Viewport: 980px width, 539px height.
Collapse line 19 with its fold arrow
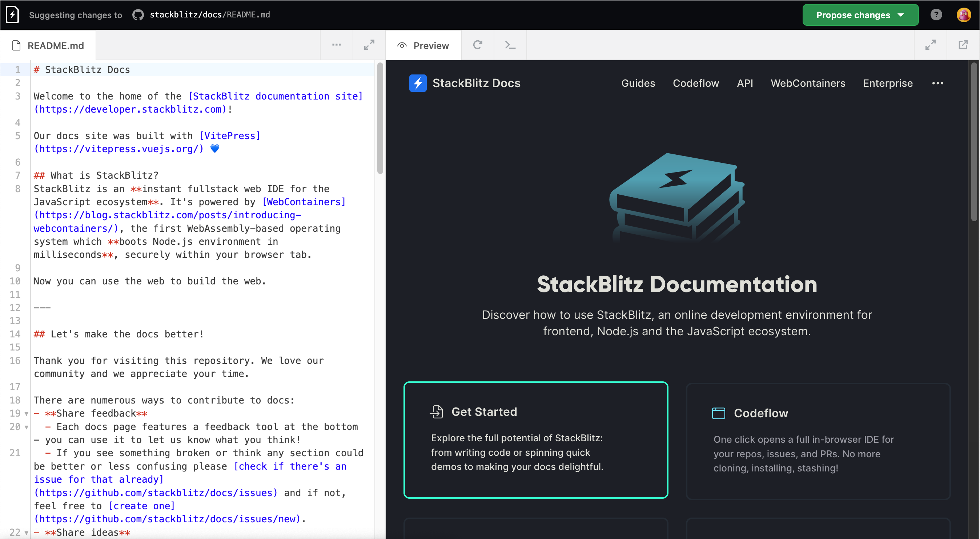[26, 414]
